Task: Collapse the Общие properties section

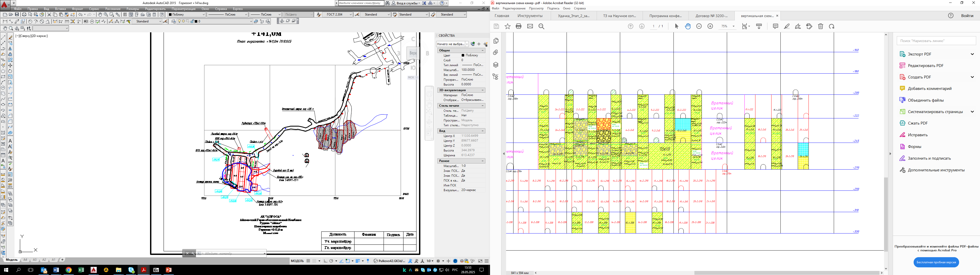Action: coord(483,50)
